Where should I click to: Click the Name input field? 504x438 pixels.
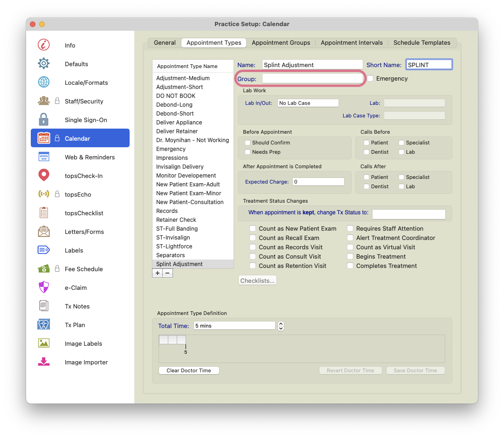[312, 65]
